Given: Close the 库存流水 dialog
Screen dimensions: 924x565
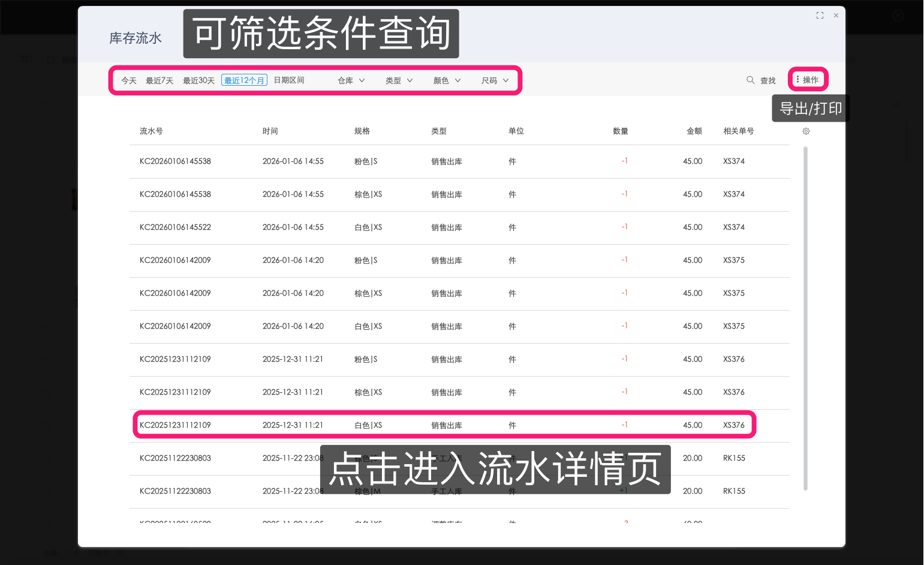Looking at the screenshot, I should (836, 16).
